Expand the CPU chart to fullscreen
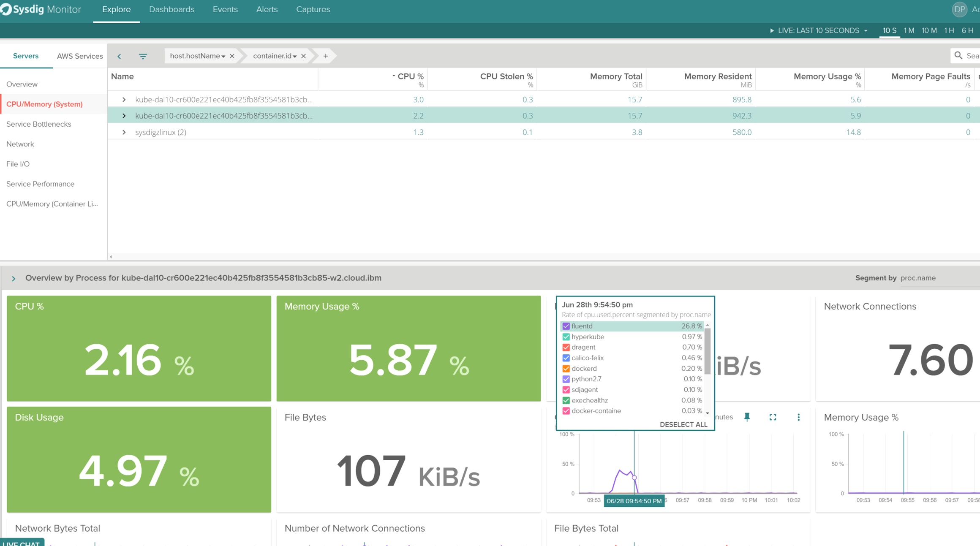 pyautogui.click(x=773, y=417)
